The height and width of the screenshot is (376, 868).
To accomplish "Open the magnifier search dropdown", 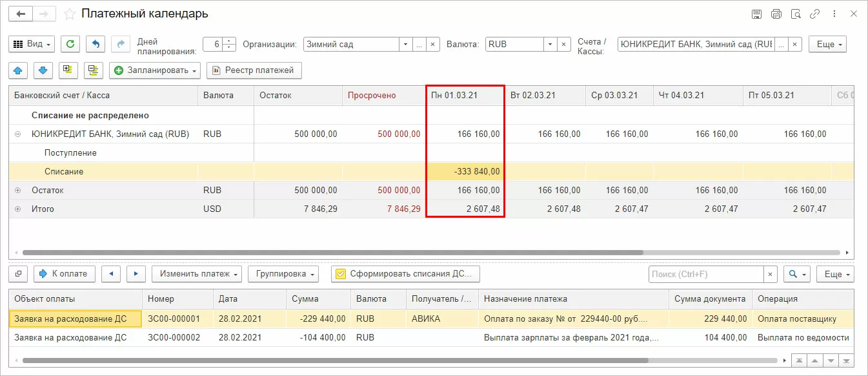I will point(796,274).
